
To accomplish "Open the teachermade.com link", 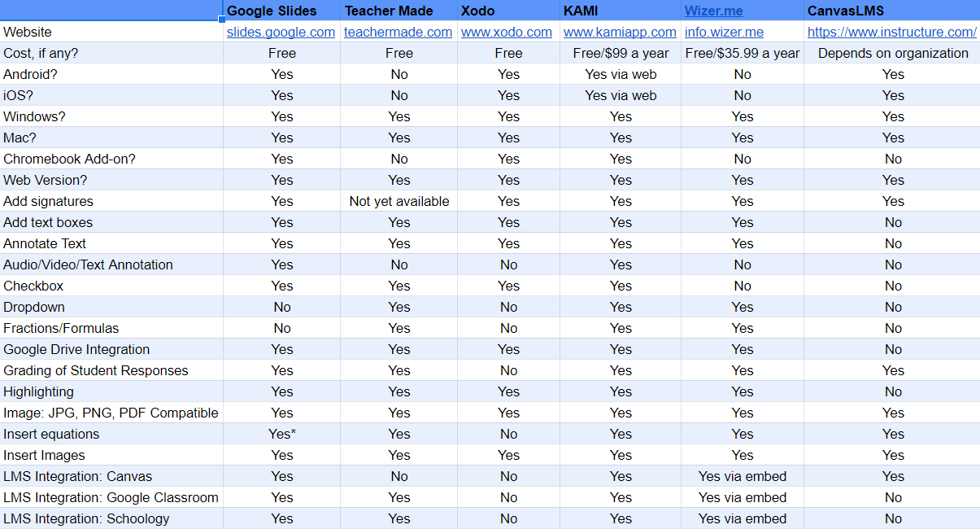I will point(398,32).
